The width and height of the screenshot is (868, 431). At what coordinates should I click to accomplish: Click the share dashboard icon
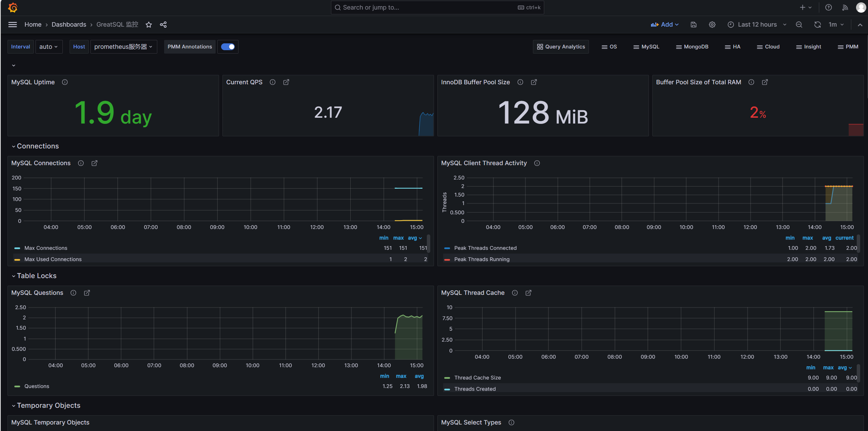click(163, 25)
